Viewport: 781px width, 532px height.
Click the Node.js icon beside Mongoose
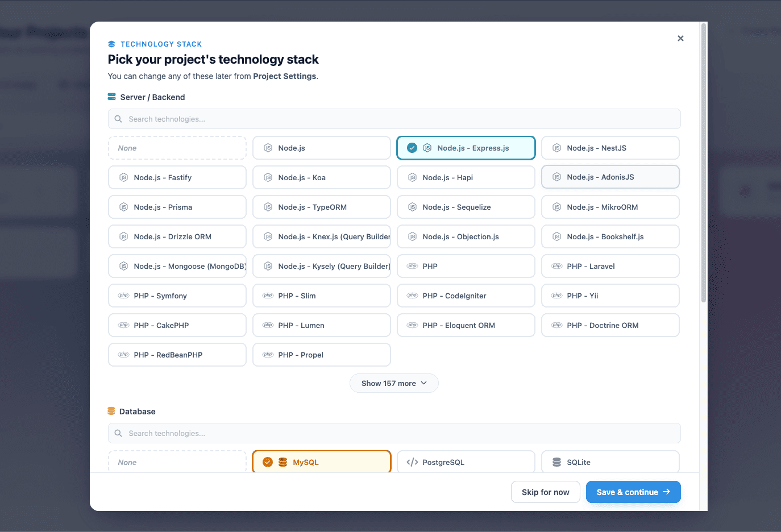click(123, 266)
